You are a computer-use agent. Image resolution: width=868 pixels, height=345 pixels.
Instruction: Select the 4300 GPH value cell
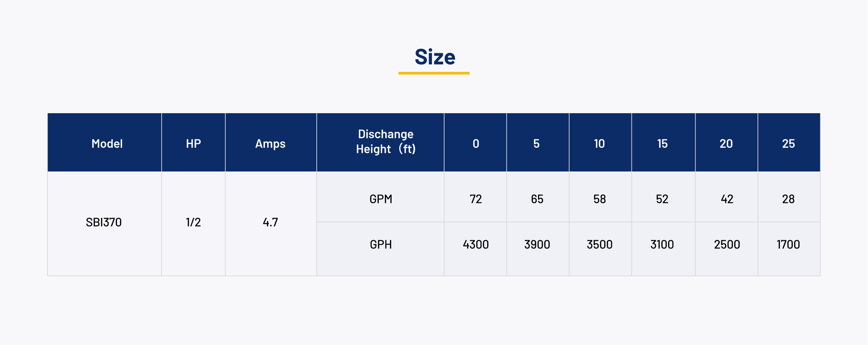[x=476, y=244]
